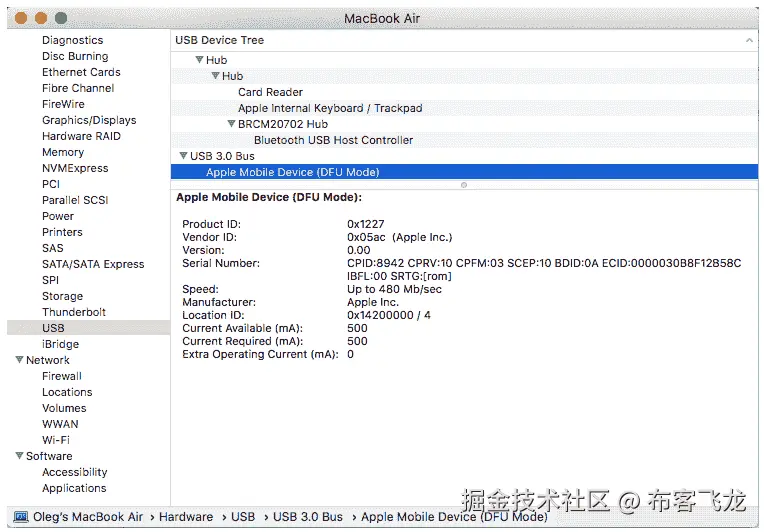764x532 pixels.
Task: Collapse the BRCM20702 Hub disclosure triangle
Action: tap(231, 124)
